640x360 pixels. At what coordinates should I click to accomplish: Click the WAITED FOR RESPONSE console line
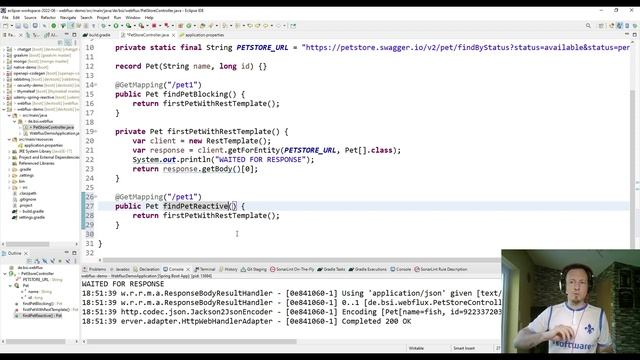123,284
